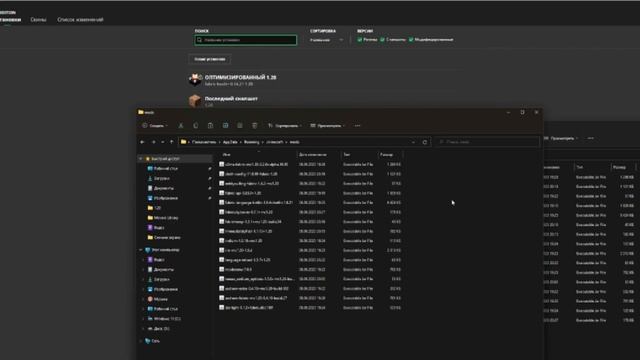This screenshot has height=360, width=640.
Task: Toggle the Снимки versions checkbox
Action: pos(382,40)
